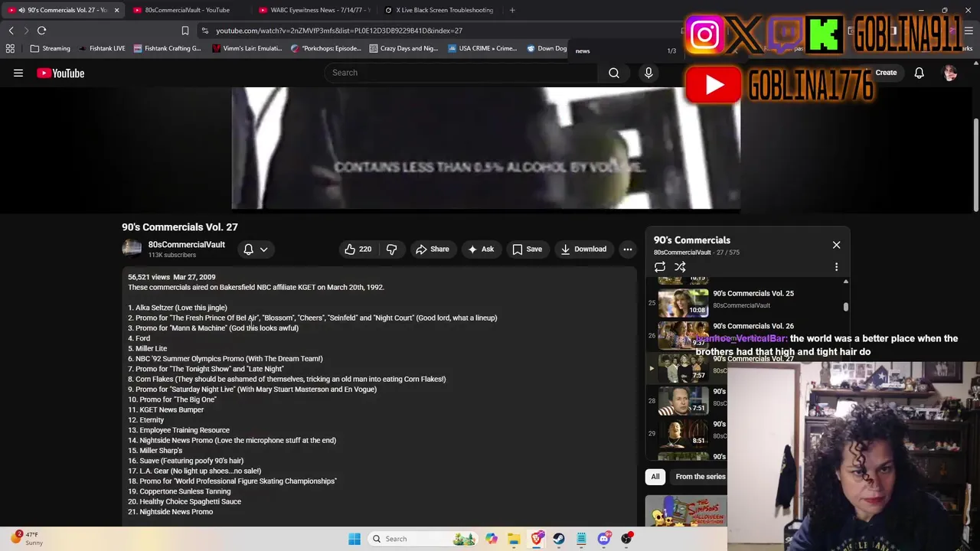Image resolution: width=980 pixels, height=551 pixels.
Task: Open the Porkchops: Episode bookmark
Action: point(326,48)
